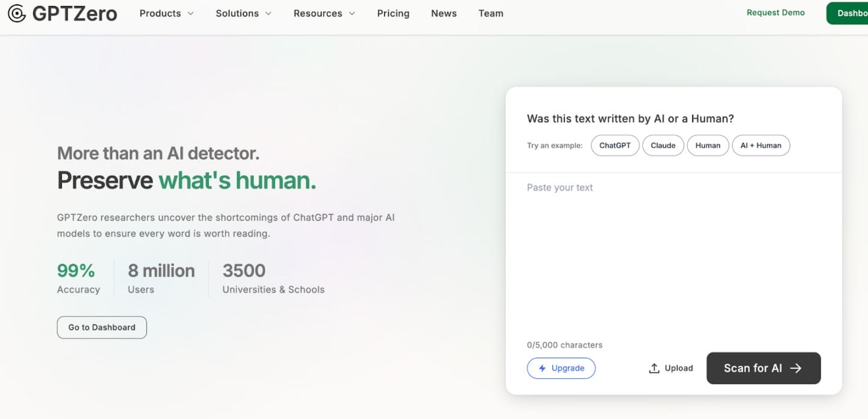Load the ChatGPT example text

tap(615, 145)
